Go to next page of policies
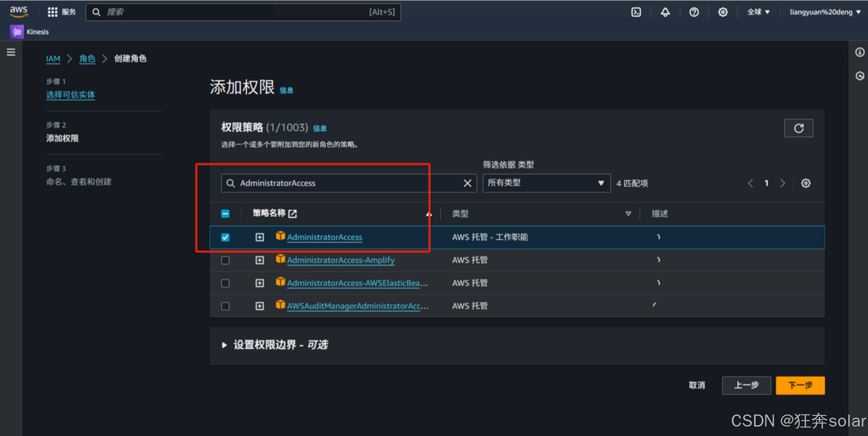The width and height of the screenshot is (868, 436). point(783,183)
